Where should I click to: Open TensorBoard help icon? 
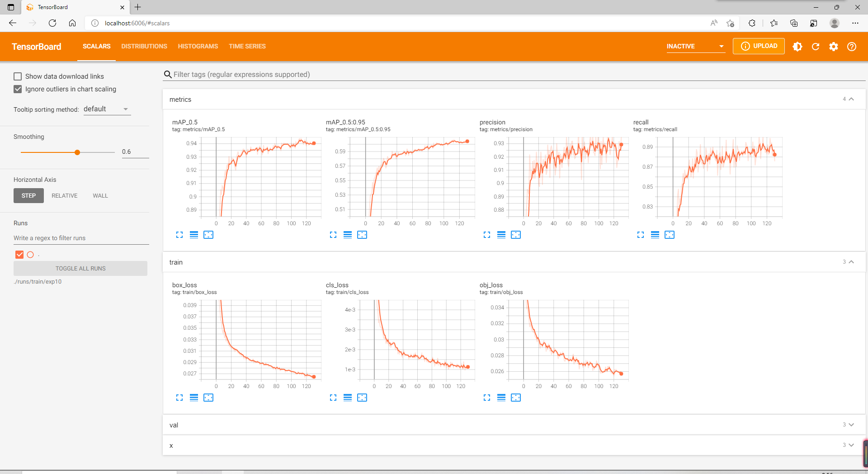point(852,47)
